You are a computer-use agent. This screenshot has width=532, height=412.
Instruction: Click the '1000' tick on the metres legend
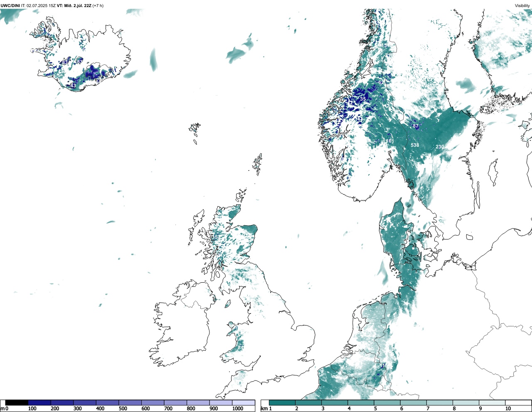(x=238, y=409)
